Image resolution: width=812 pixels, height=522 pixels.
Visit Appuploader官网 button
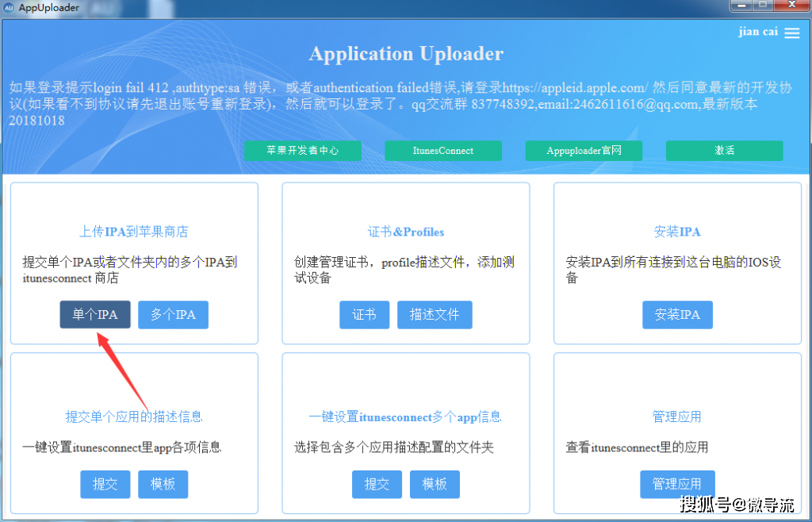(584, 151)
